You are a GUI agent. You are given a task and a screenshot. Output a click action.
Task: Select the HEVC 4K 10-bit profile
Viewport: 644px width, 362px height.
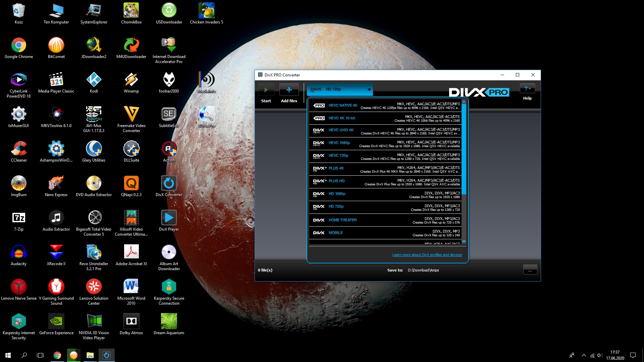pos(385,118)
